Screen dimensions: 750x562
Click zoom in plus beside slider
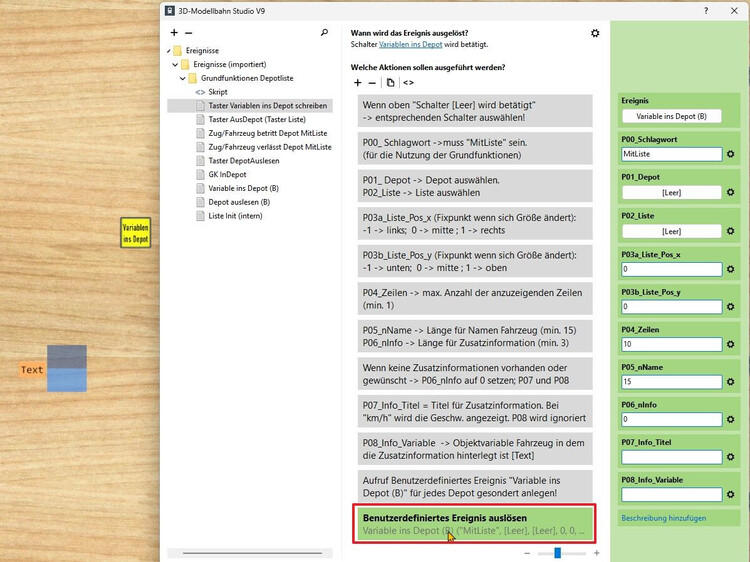pyautogui.click(x=596, y=553)
